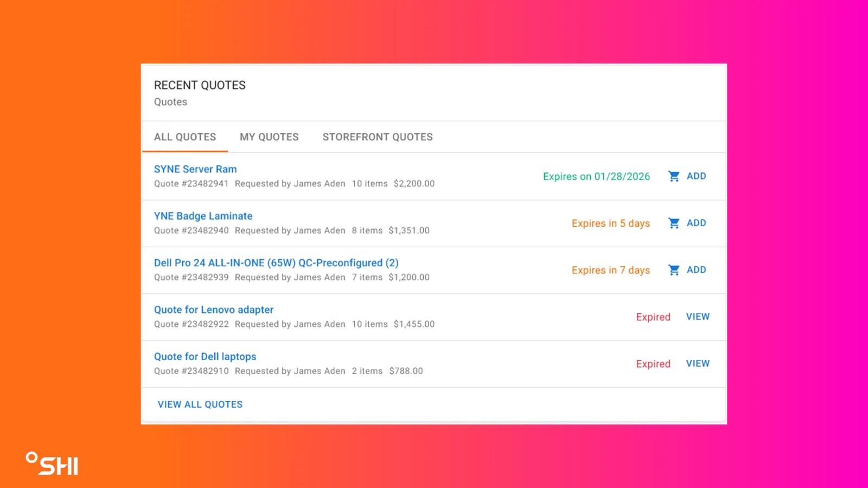The width and height of the screenshot is (868, 488).
Task: Open Quote for Lenovo adapter link
Action: pos(214,310)
